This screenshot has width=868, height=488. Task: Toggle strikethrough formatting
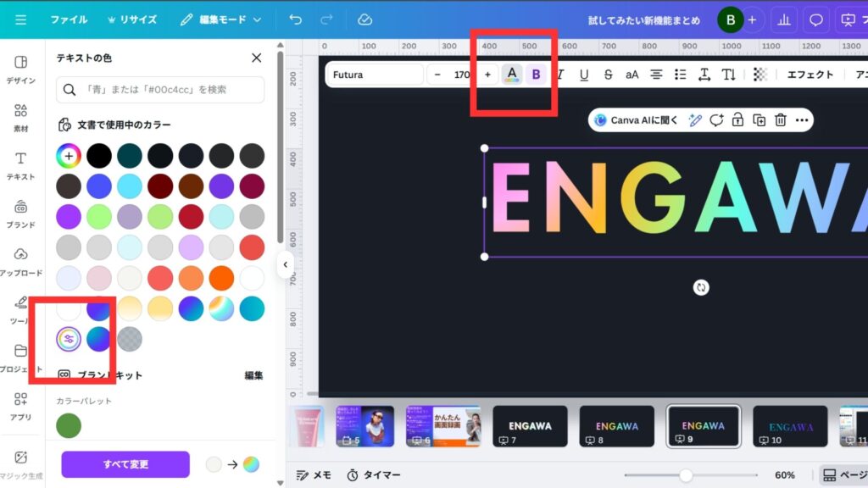tap(608, 75)
